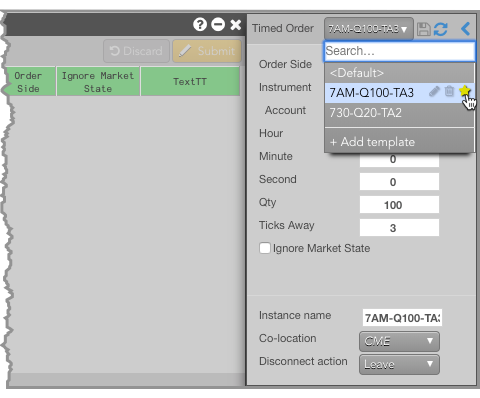Viewport: 480px width, 398px height.
Task: Expand the Disconnect action Leave dropdown
Action: [x=399, y=364]
